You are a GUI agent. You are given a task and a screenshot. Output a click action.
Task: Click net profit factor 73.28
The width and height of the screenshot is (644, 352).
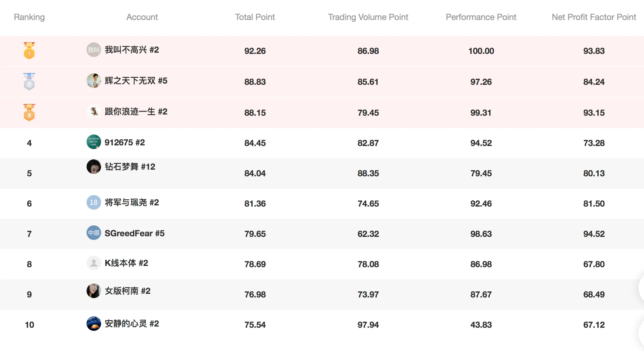(x=594, y=143)
